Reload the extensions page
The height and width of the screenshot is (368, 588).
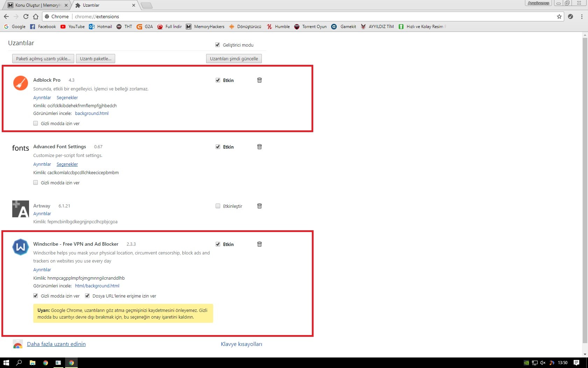[26, 16]
